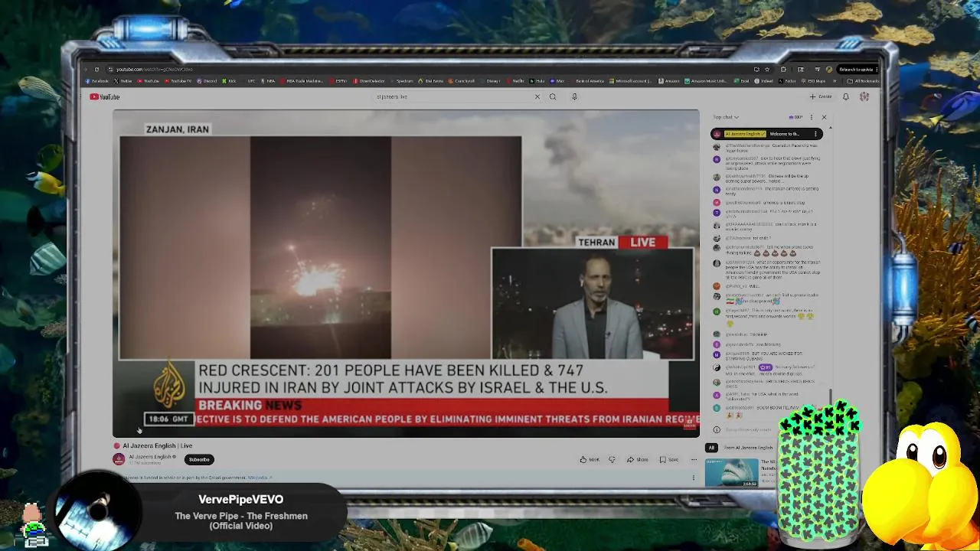Click the search magnifier icon
Image resolution: width=980 pixels, height=551 pixels.
[x=553, y=96]
